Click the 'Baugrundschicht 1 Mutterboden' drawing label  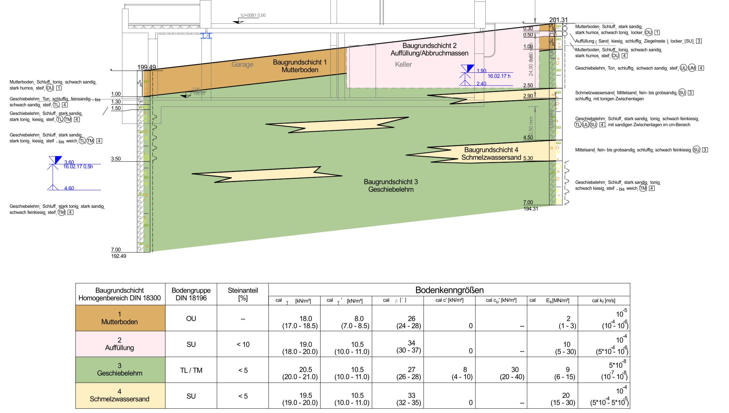pos(300,66)
